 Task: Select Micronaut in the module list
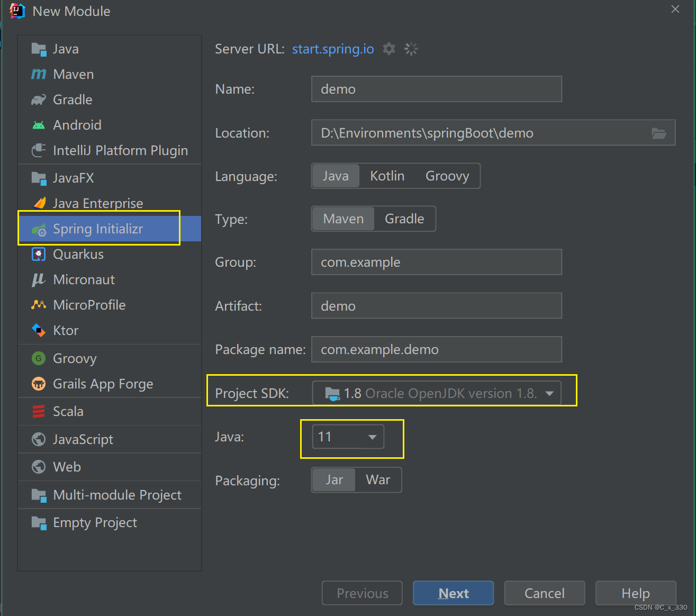[110, 279]
